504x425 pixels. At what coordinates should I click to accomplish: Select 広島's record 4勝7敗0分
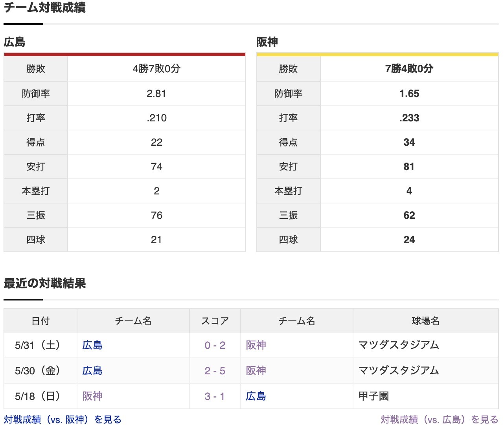tap(156, 69)
